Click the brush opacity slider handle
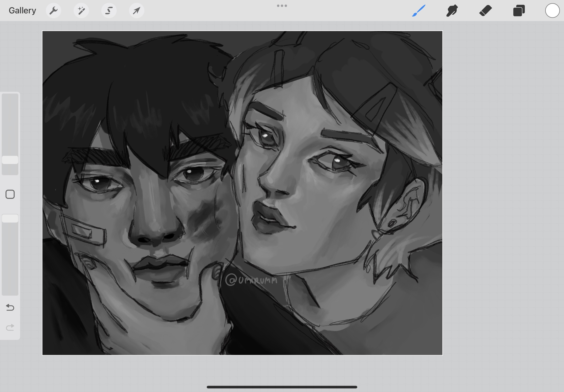This screenshot has height=392, width=564. (10, 218)
